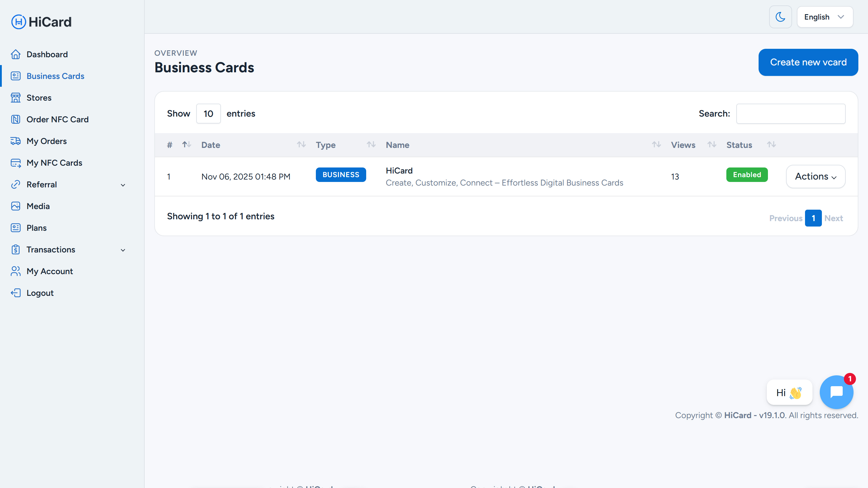Image resolution: width=868 pixels, height=488 pixels.
Task: Select page 1 in pagination
Action: [x=813, y=218]
